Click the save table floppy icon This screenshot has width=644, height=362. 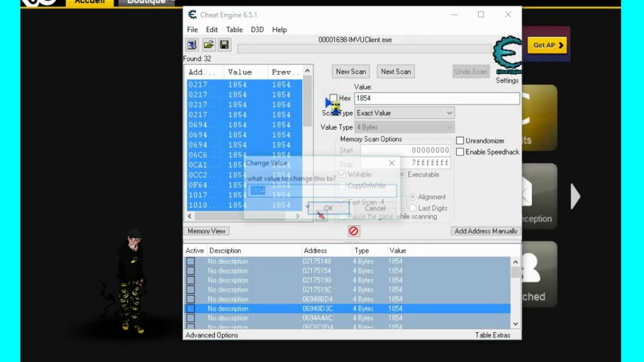224,45
